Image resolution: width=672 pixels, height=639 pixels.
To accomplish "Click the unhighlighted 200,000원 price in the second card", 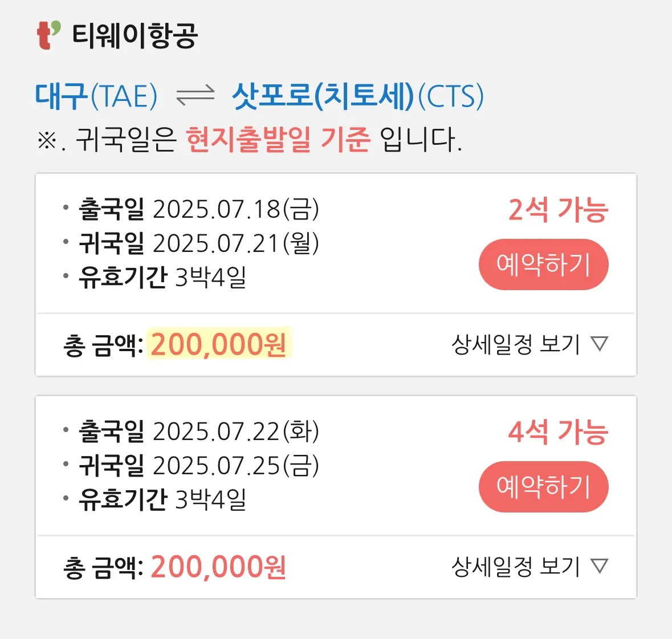I will [219, 567].
